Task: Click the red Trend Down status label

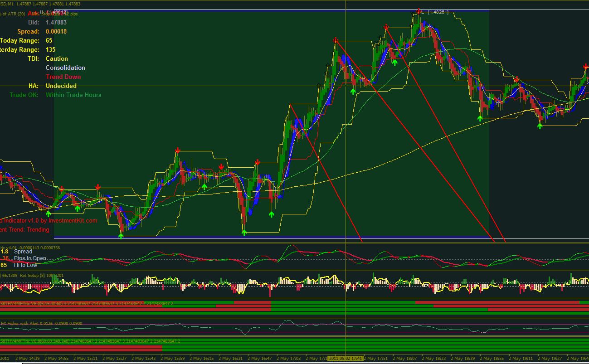Action: 63,77
